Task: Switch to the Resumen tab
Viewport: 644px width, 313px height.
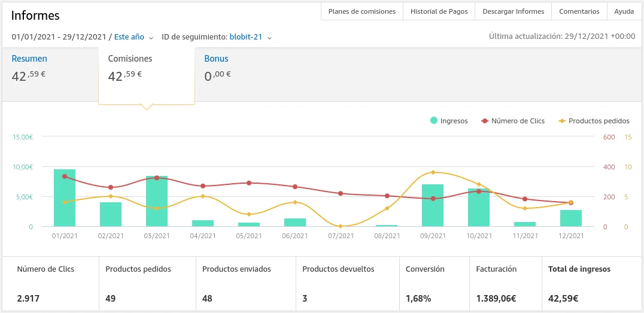Action: pos(29,59)
